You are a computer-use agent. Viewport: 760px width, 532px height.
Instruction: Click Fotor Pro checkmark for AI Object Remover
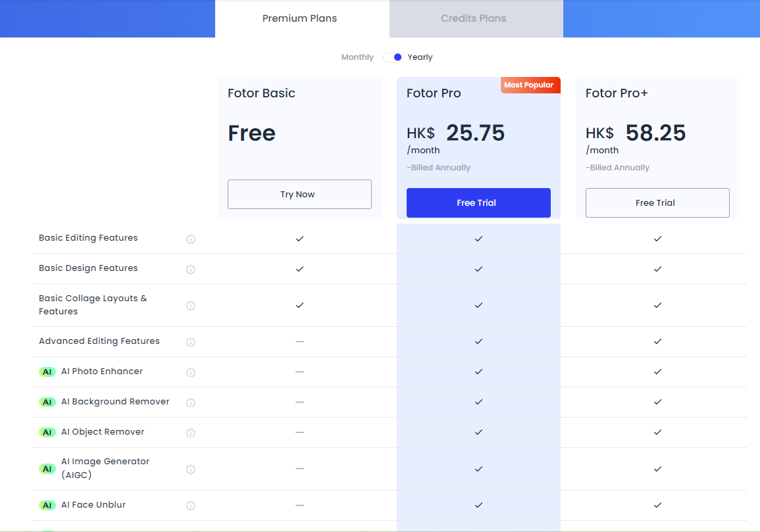click(x=479, y=432)
